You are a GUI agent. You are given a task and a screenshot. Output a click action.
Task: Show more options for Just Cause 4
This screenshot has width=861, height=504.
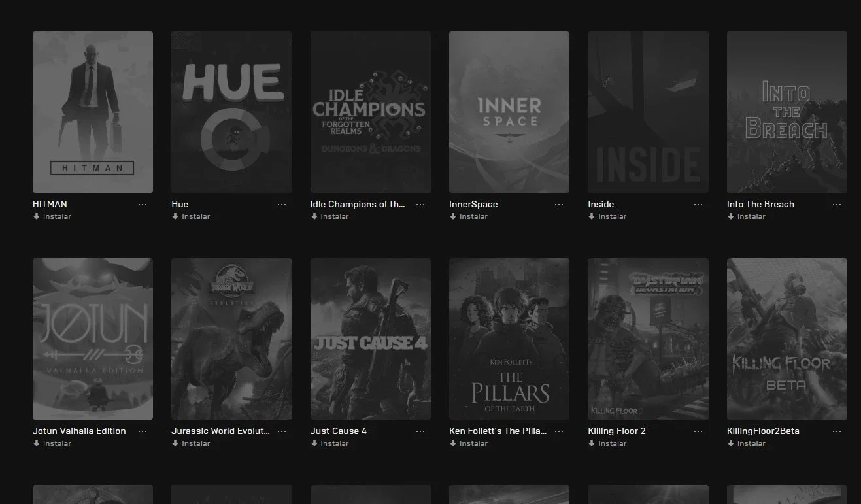420,431
